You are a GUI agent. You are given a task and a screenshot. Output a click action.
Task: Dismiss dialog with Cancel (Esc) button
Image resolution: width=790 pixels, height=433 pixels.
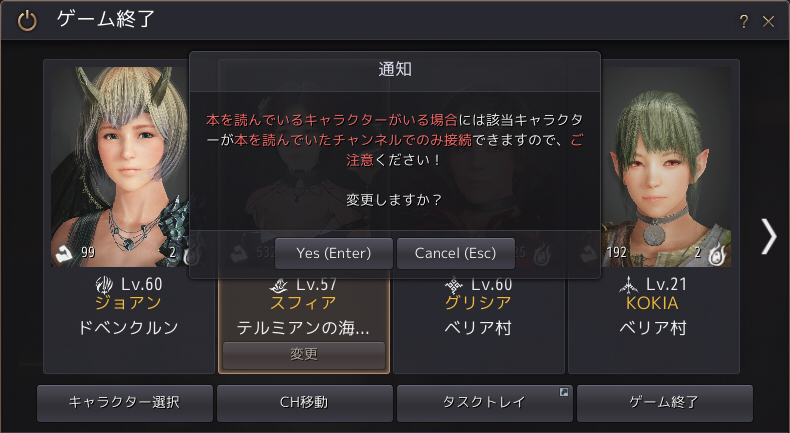(x=455, y=254)
